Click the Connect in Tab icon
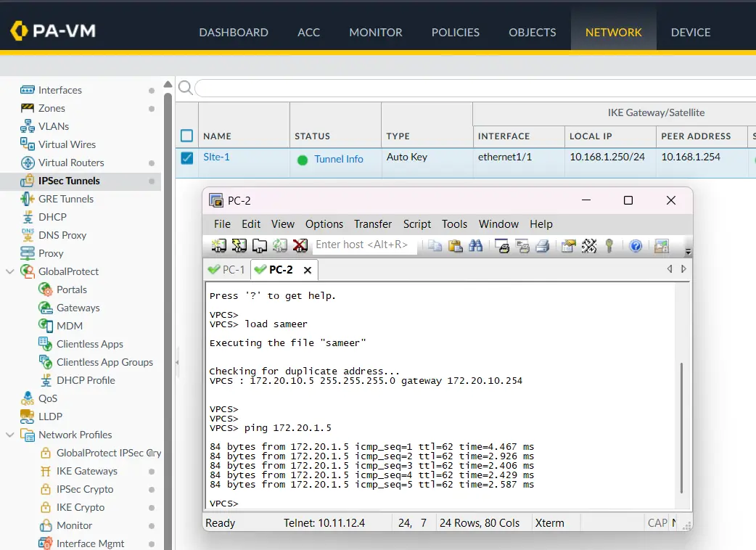 260,246
